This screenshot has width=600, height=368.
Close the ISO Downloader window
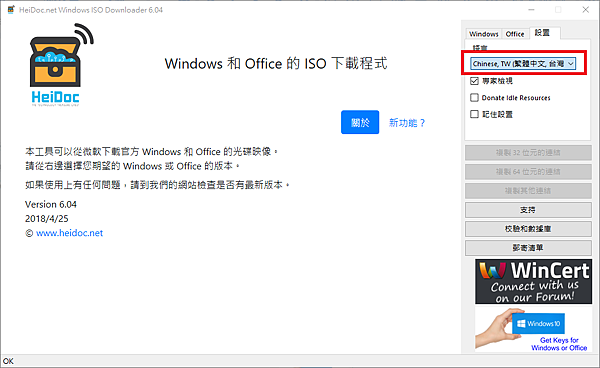(x=585, y=10)
